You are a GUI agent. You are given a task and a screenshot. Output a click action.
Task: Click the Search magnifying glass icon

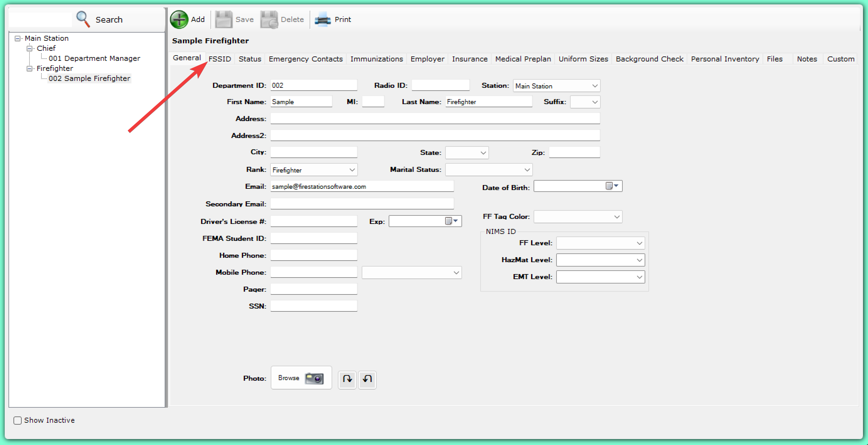(x=83, y=19)
